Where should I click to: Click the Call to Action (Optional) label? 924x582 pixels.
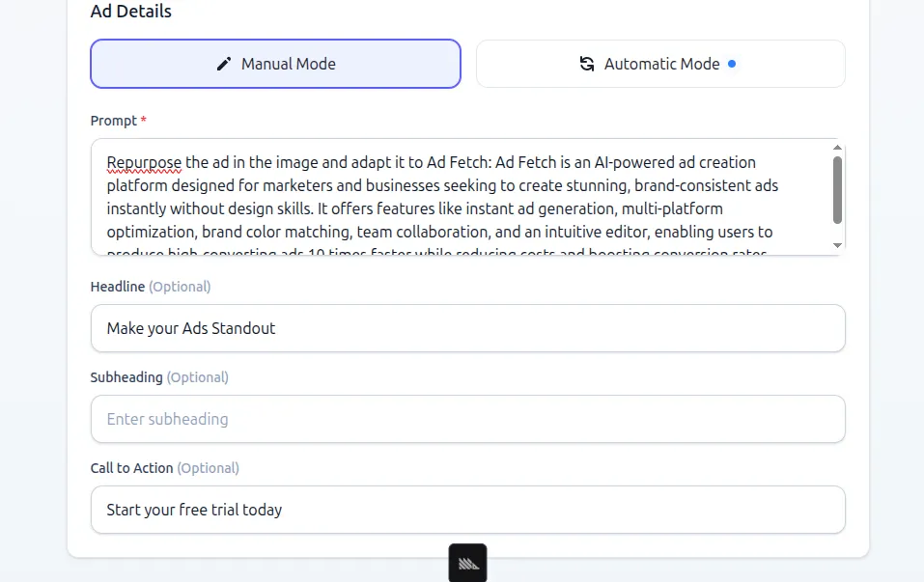pos(164,468)
